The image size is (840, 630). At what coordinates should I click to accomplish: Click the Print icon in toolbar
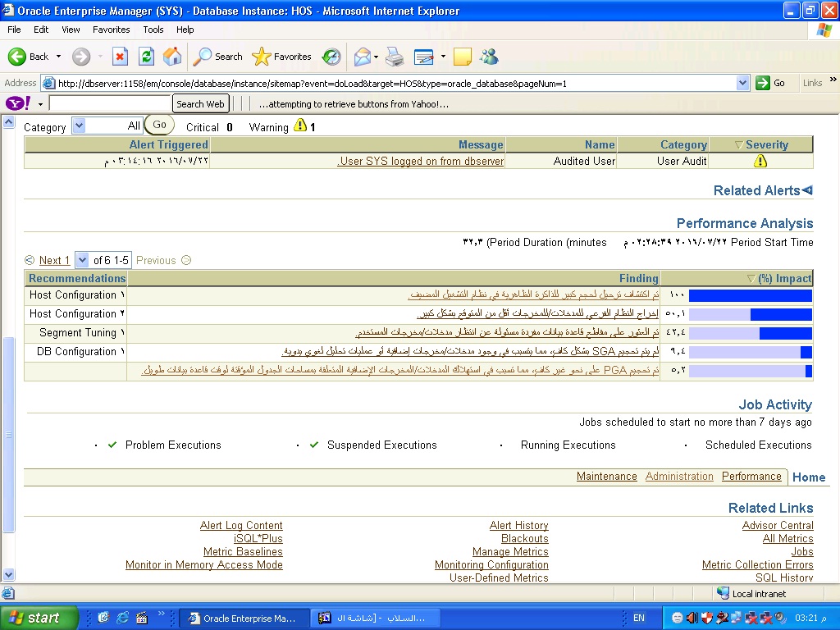tap(395, 57)
